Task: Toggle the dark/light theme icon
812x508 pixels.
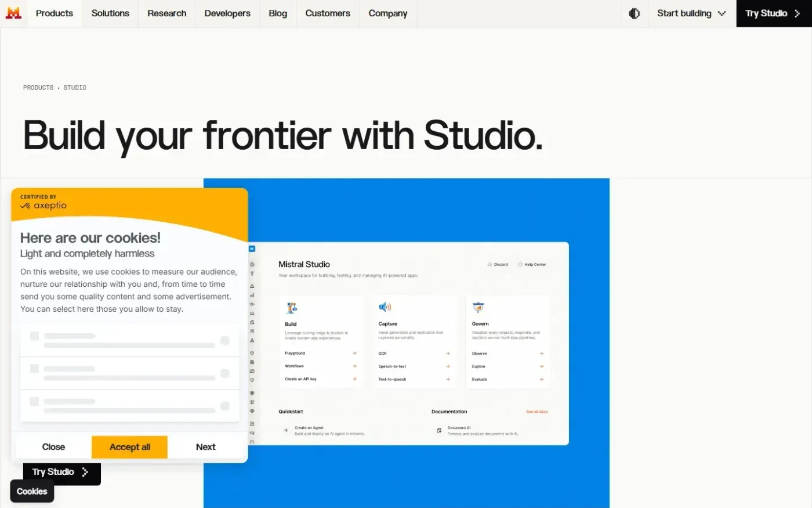Action: point(635,13)
